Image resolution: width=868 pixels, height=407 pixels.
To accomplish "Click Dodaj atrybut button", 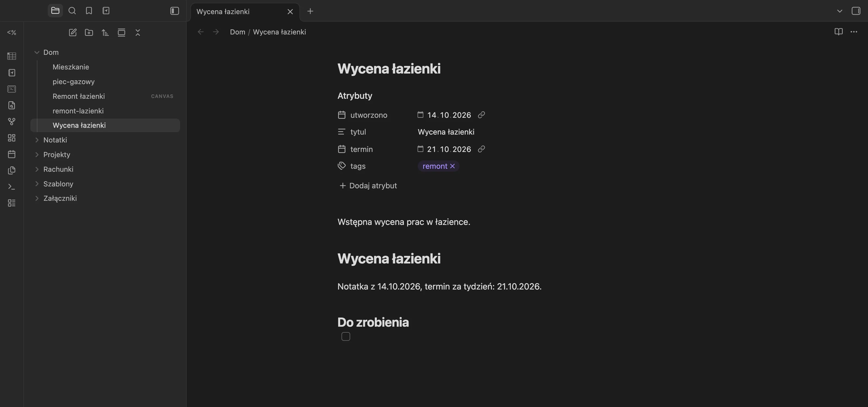I will 368,186.
